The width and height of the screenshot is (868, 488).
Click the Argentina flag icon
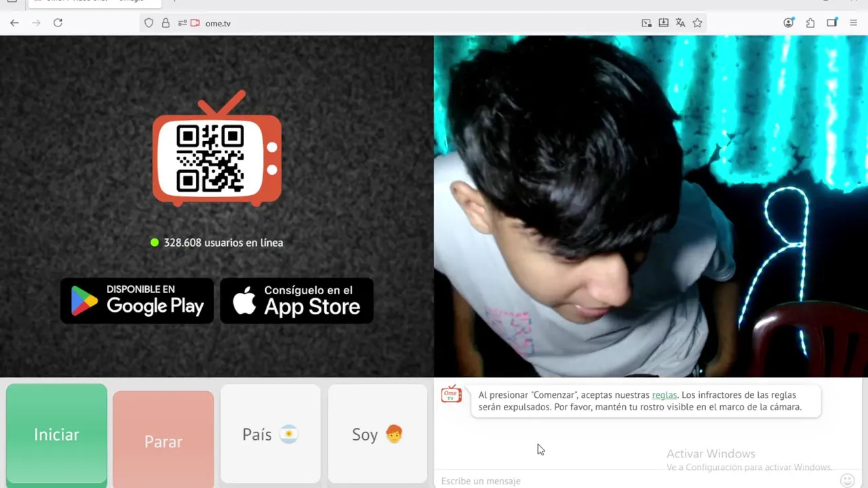289,434
